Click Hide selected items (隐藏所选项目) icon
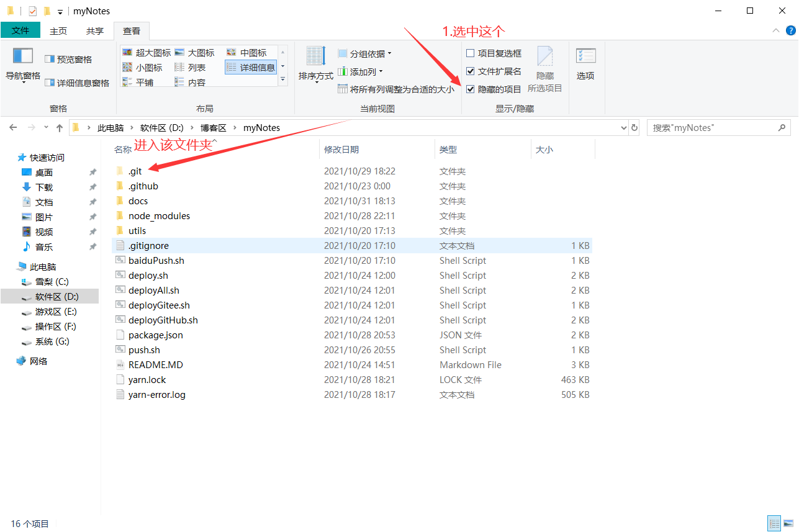Screen dimensions: 799x532 (544, 70)
